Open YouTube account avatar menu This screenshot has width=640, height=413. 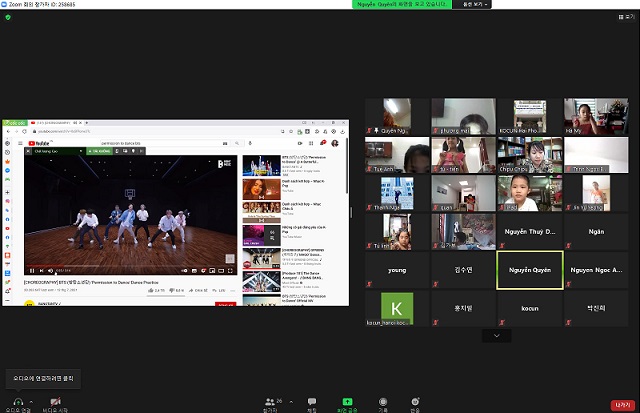pyautogui.click(x=335, y=143)
